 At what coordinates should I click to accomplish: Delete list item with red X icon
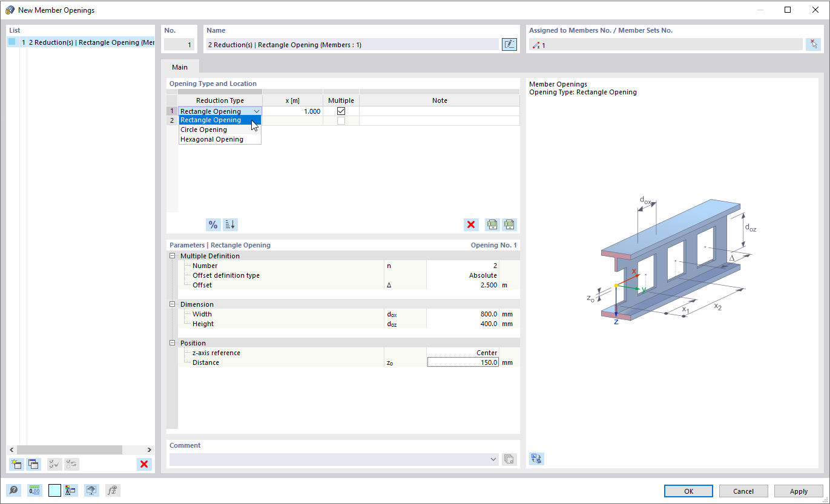pos(144,464)
